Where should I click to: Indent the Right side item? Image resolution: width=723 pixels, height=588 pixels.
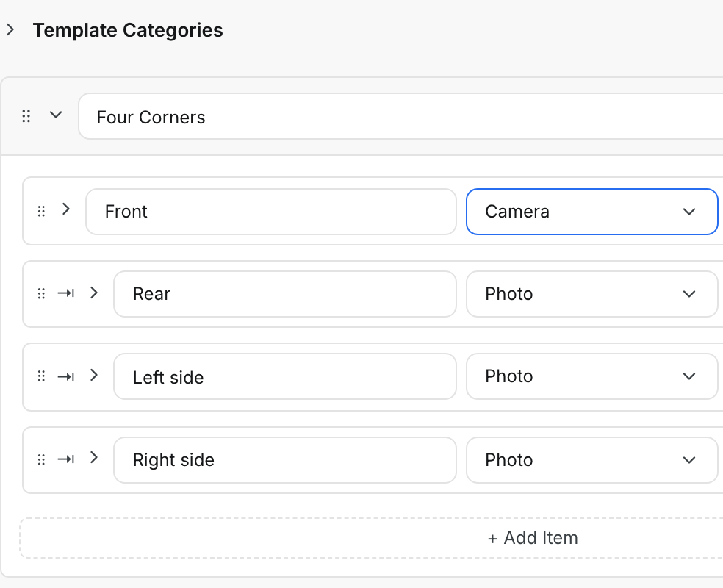tap(66, 459)
